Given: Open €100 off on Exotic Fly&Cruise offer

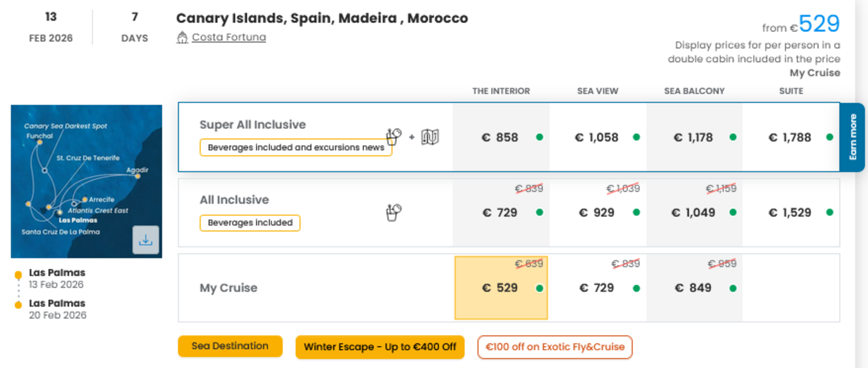Looking at the screenshot, I should [x=555, y=347].
